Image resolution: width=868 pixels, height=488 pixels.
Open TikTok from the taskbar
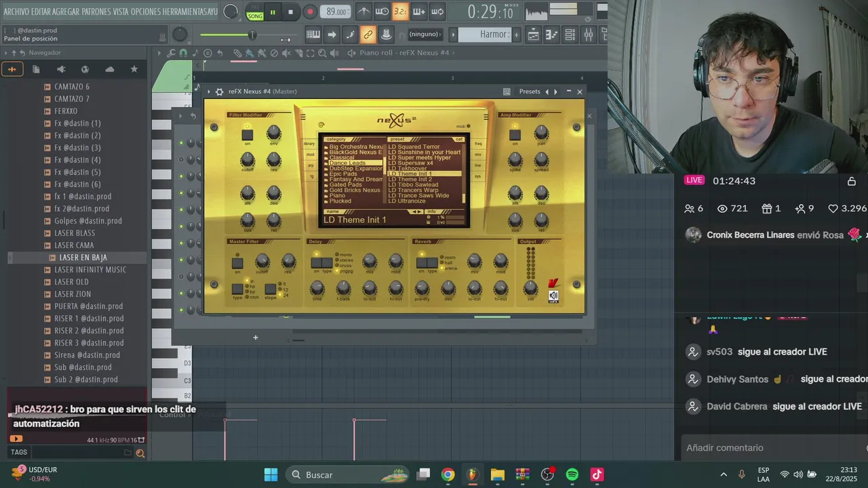[597, 474]
